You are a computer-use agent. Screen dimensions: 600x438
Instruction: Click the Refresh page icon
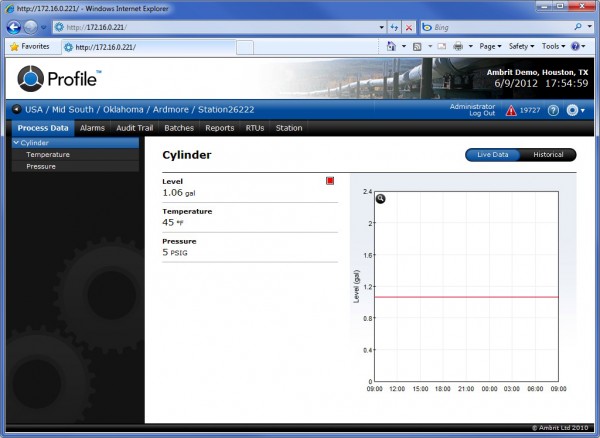pos(394,28)
